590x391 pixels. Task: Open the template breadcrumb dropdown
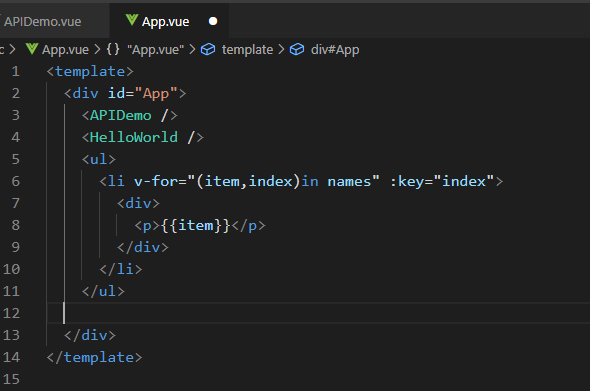pyautogui.click(x=247, y=50)
